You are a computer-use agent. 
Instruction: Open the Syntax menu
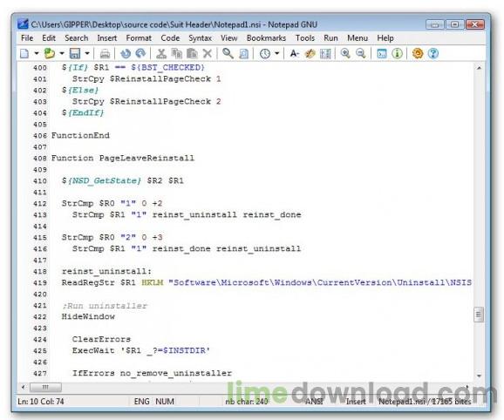pos(200,38)
